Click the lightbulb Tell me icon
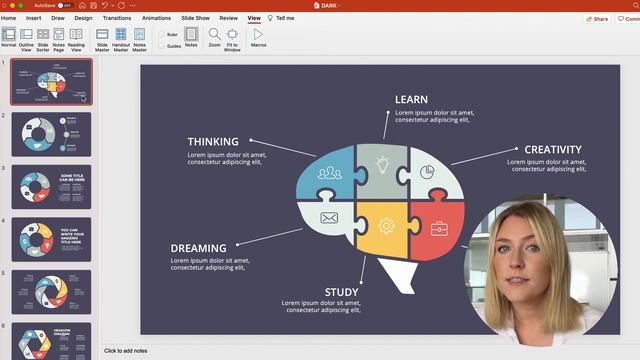The image size is (640, 360). (x=270, y=18)
